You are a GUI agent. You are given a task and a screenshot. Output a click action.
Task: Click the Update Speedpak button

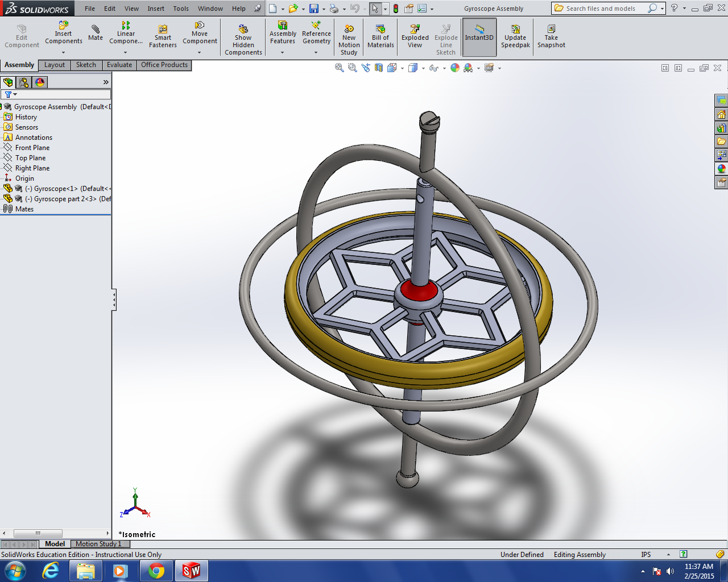(515, 34)
